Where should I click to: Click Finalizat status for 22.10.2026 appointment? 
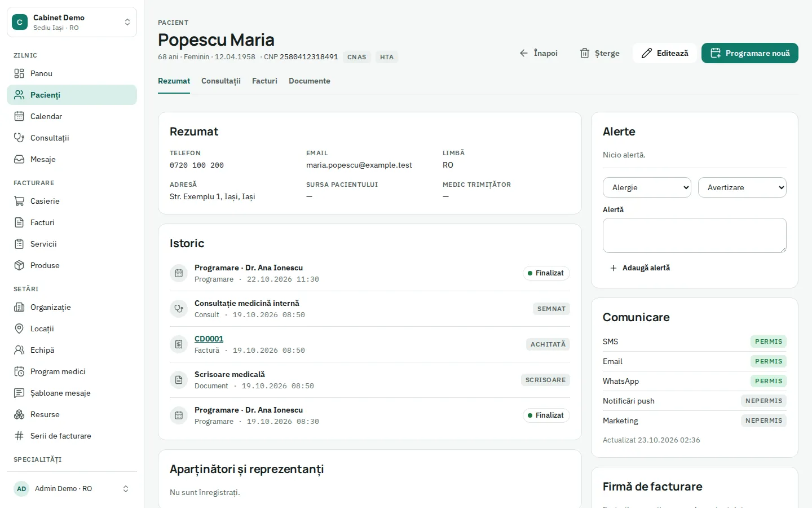coord(546,273)
